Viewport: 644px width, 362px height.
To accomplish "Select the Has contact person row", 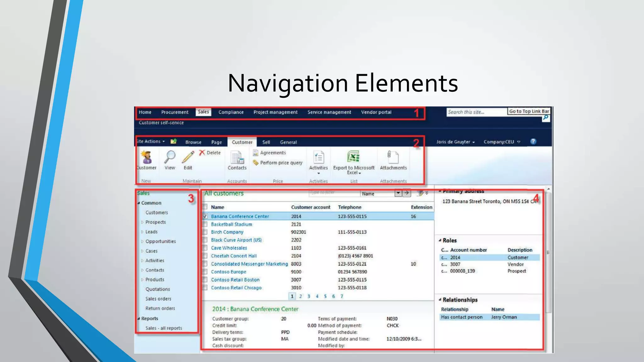I will (489, 317).
